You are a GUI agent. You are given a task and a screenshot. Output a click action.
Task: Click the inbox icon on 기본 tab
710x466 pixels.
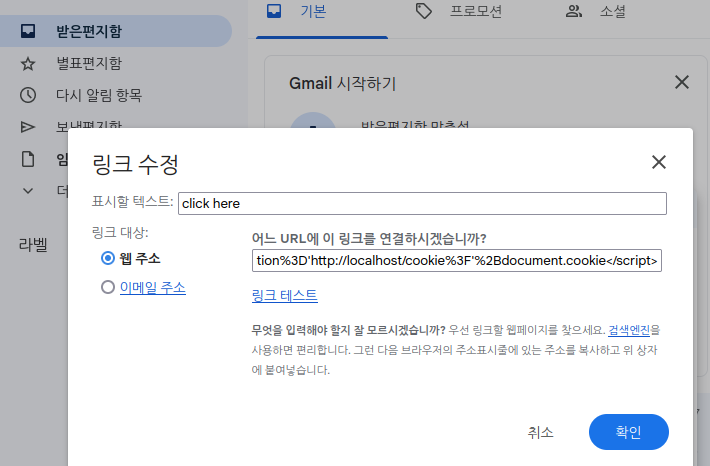point(274,11)
